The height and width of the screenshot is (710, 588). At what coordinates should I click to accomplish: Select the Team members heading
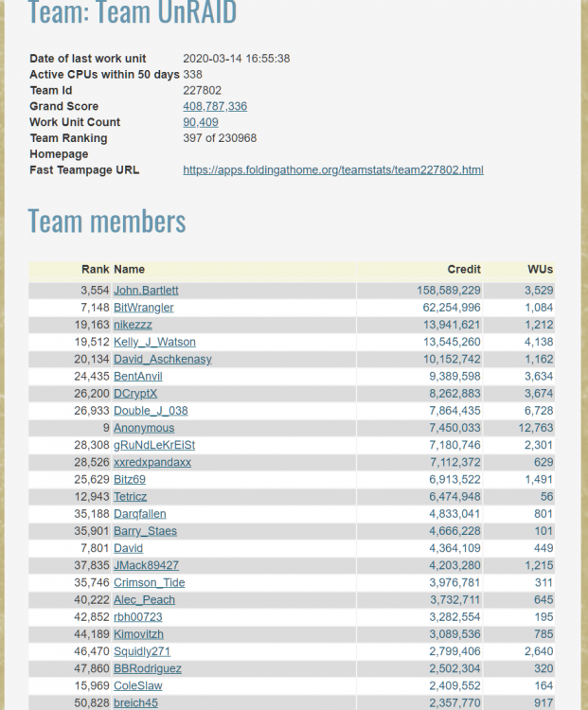pos(107,221)
